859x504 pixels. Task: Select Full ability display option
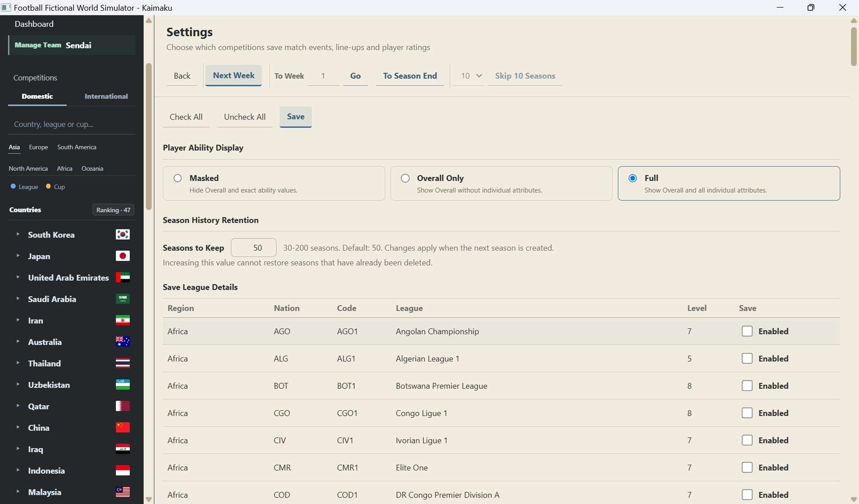632,178
